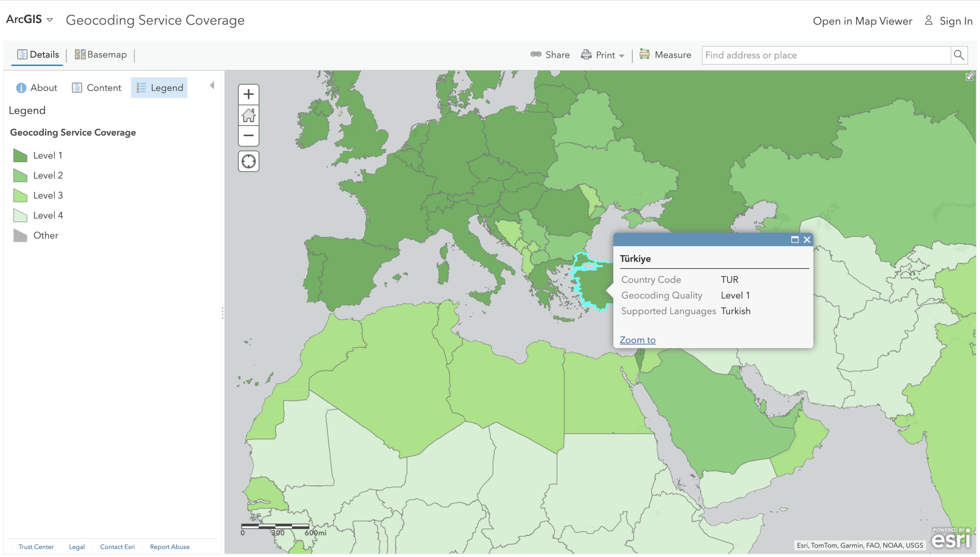Click Open in Map Viewer
The width and height of the screenshot is (980, 557).
(862, 21)
